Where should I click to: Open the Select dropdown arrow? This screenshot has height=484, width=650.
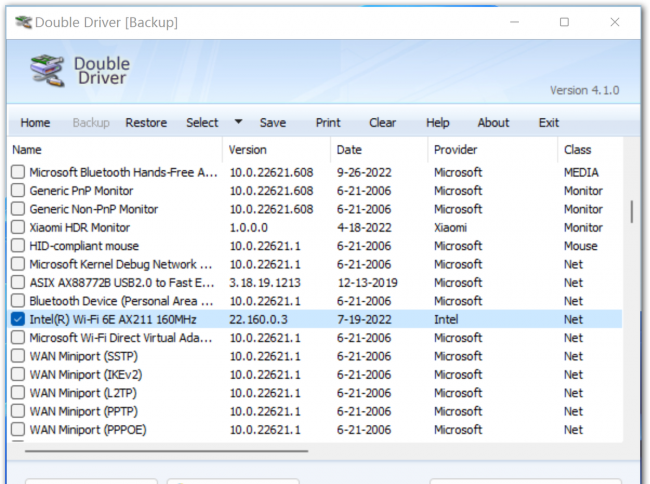(x=238, y=122)
